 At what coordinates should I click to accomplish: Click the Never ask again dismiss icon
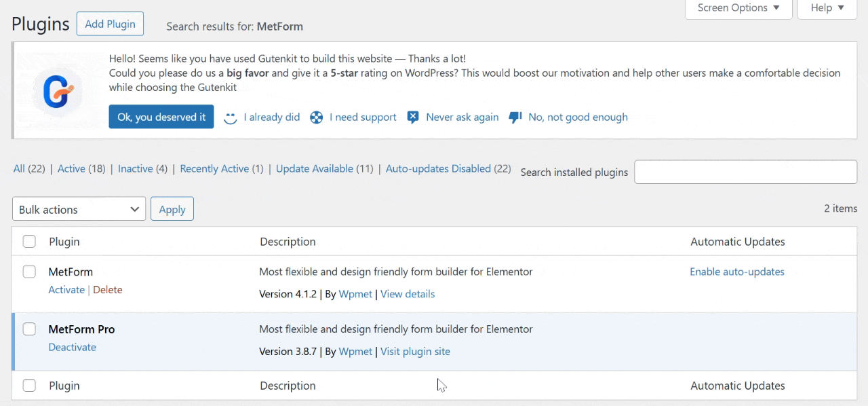(413, 117)
